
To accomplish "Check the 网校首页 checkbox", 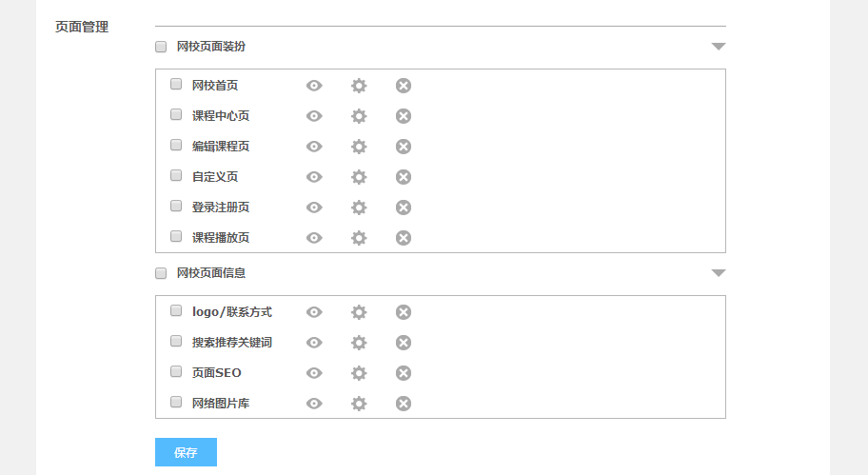I will tap(176, 84).
